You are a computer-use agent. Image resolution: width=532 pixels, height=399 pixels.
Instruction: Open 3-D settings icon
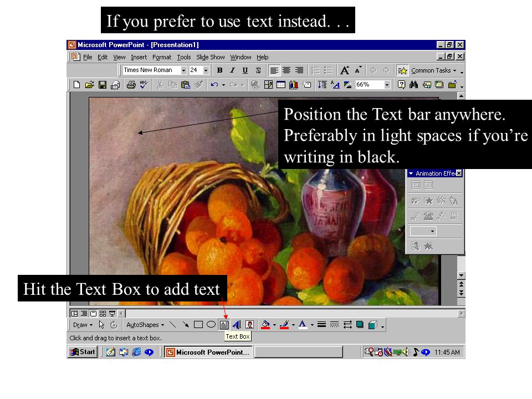(x=372, y=325)
